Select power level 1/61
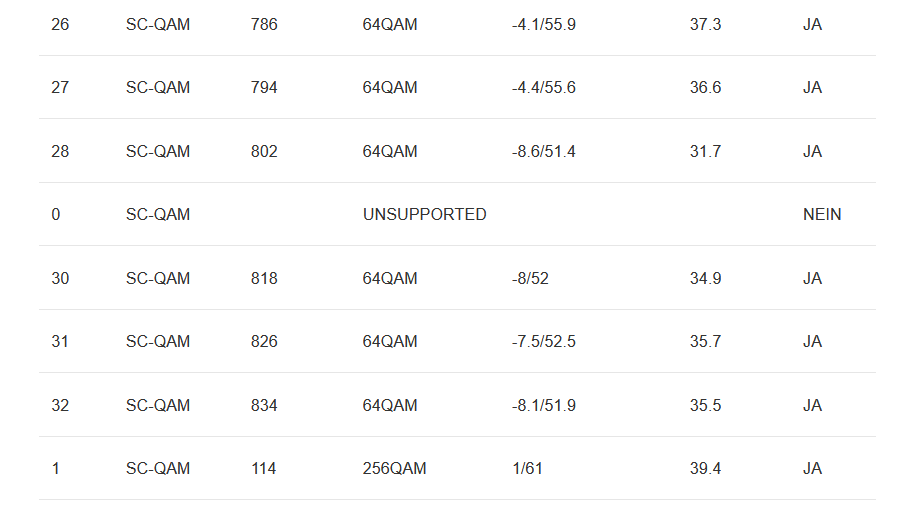This screenshot has width=911, height=510. tap(527, 469)
